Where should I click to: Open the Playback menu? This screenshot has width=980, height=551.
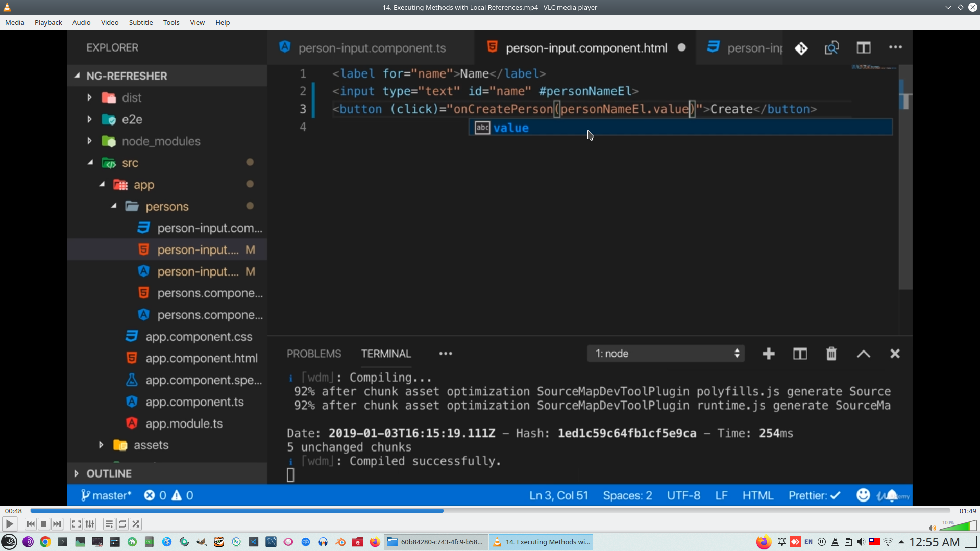point(48,22)
